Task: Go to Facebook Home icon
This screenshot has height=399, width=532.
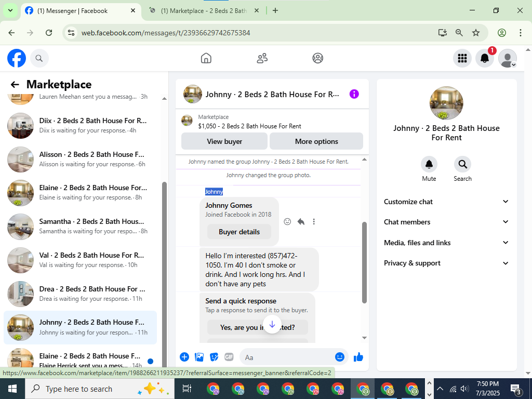Action: click(206, 58)
